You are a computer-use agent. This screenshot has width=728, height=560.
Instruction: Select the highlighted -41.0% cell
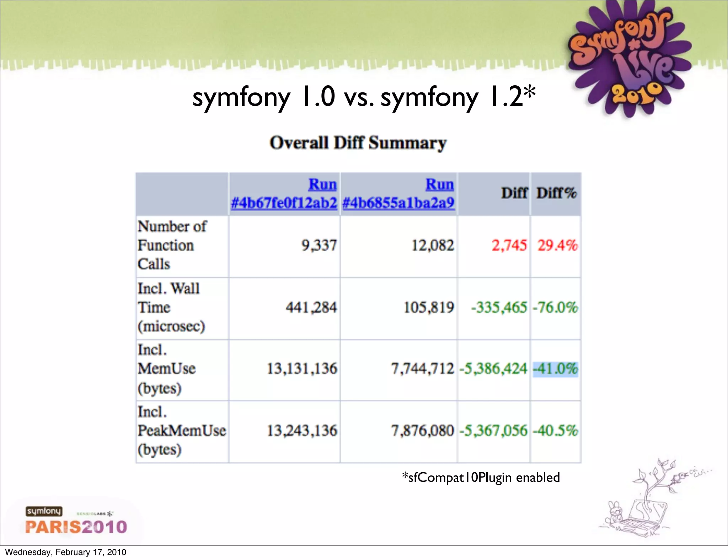(556, 369)
